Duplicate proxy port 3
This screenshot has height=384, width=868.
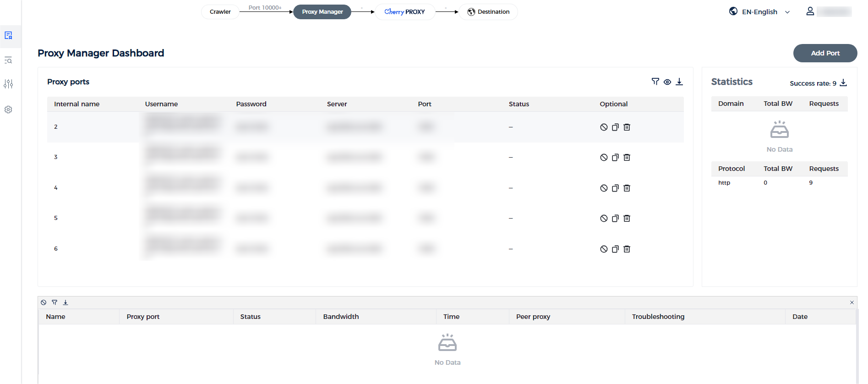[x=615, y=158]
